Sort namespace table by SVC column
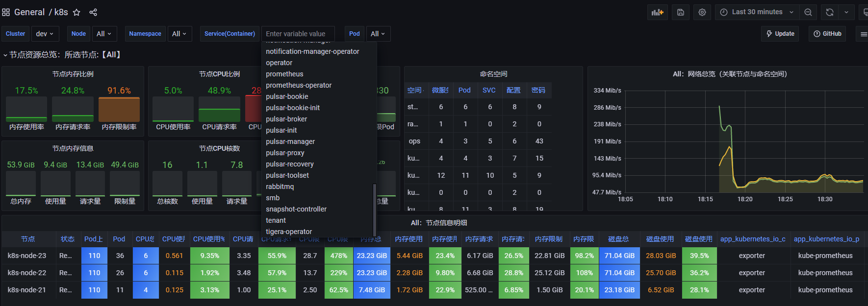Viewport: 868px width, 306px height. click(489, 90)
